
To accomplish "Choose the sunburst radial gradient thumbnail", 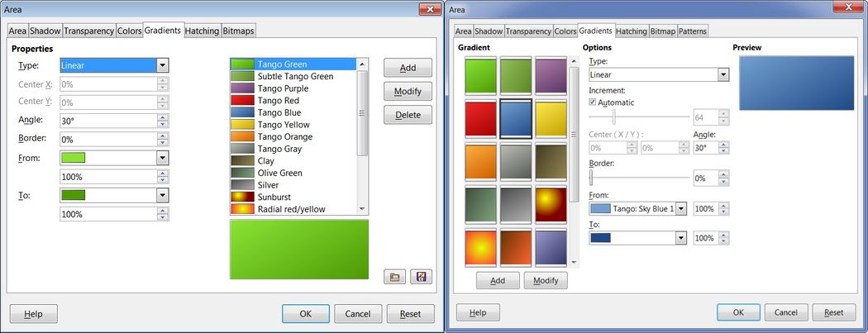I will [x=551, y=205].
